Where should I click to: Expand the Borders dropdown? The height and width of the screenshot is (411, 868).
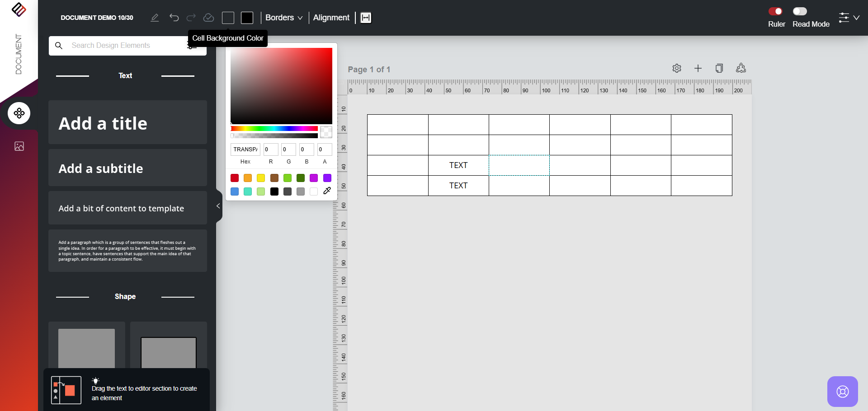pyautogui.click(x=284, y=18)
